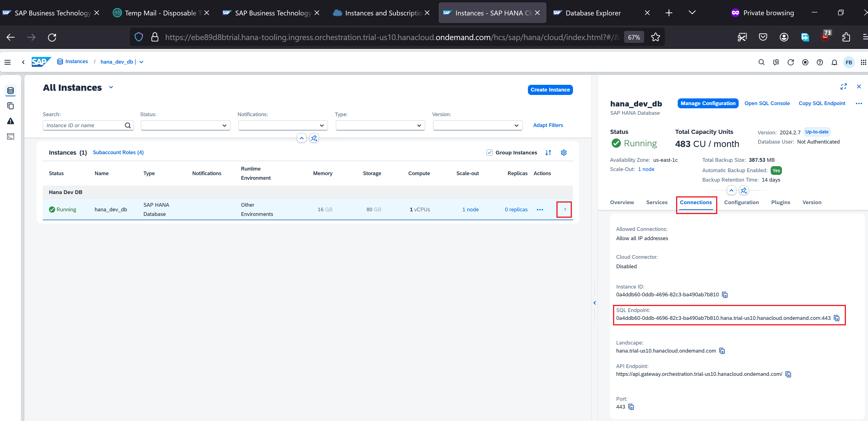Copy the API Endpoint URL icon

pos(788,374)
